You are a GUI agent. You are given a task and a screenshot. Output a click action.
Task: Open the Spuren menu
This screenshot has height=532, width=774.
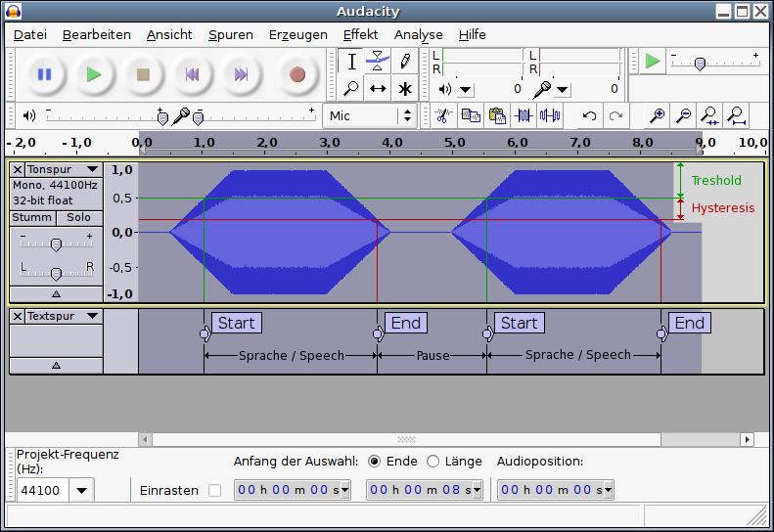[x=231, y=34]
